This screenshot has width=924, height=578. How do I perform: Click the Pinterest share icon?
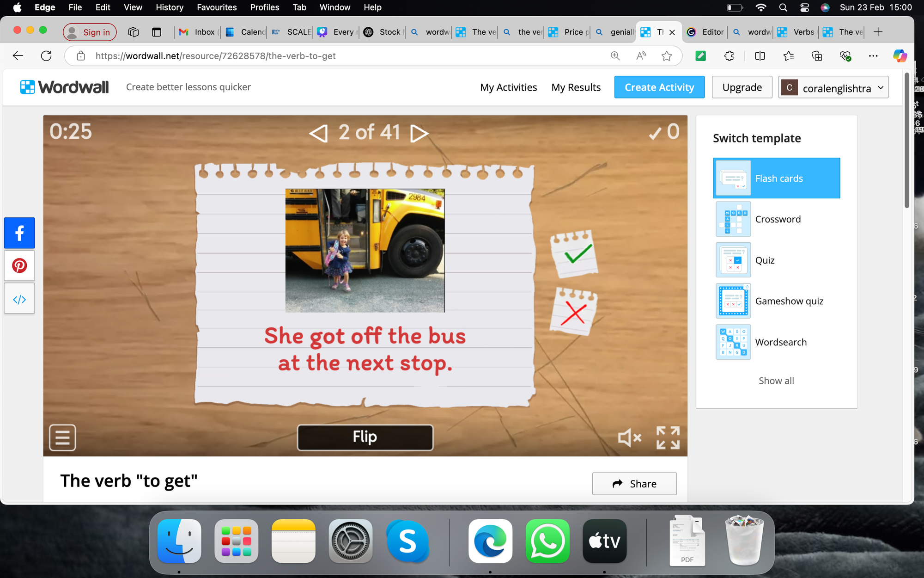[x=19, y=266]
